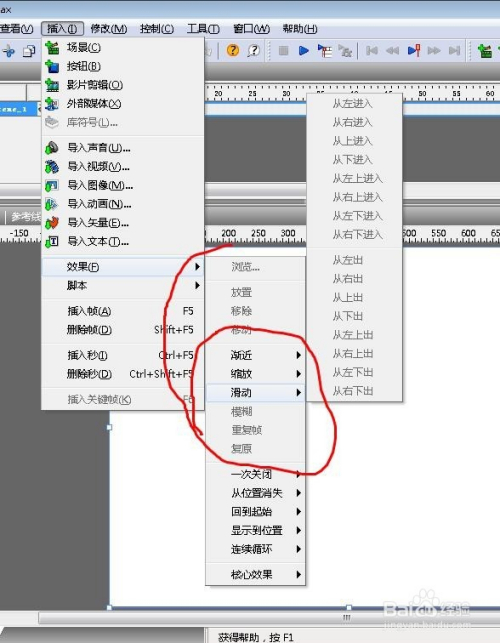Expand the 核心效果 submenu
The height and width of the screenshot is (643, 500).
click(256, 575)
